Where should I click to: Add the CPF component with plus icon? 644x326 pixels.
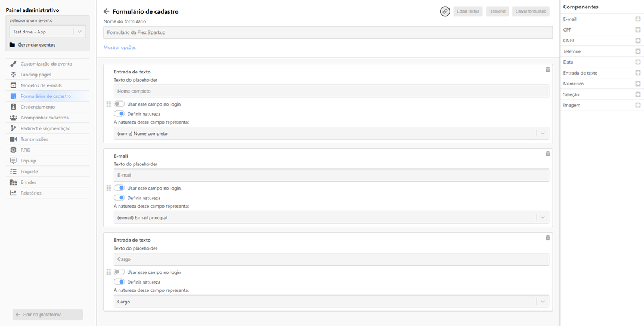(x=637, y=30)
